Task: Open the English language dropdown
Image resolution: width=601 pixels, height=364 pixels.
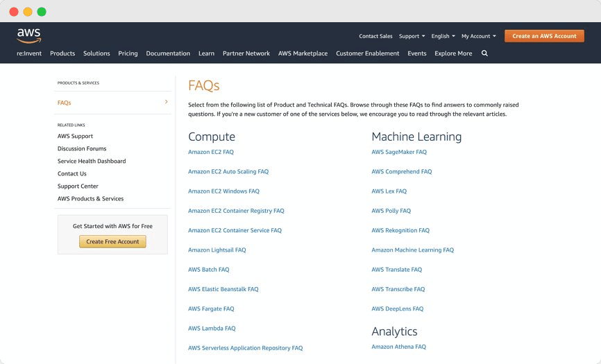Action: coord(443,36)
